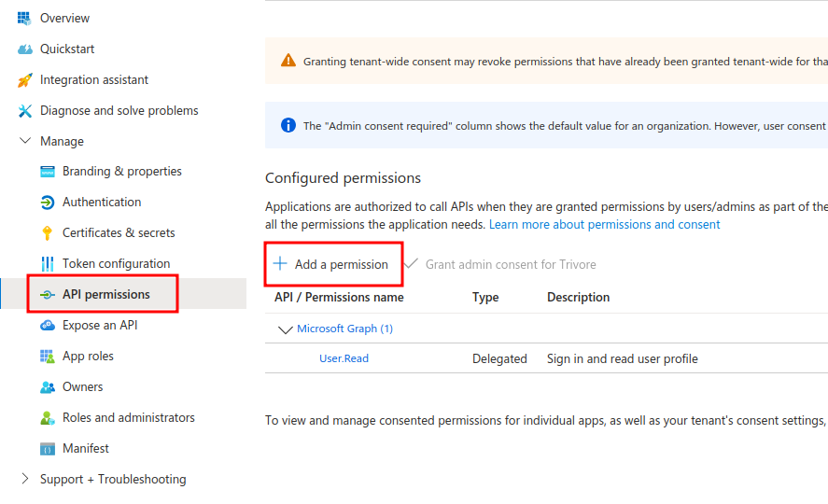Screen dimensions: 828x504
Task: Open the App roles menu item
Action: coord(88,356)
